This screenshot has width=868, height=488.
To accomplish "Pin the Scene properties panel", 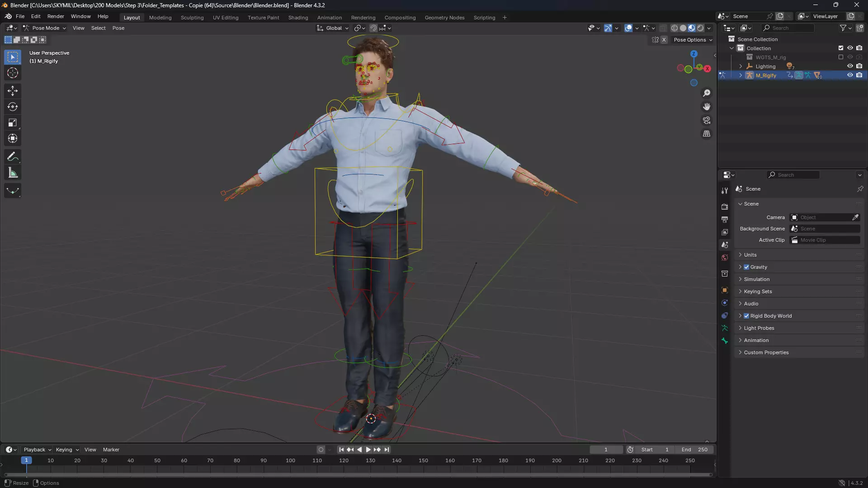I will (x=860, y=189).
